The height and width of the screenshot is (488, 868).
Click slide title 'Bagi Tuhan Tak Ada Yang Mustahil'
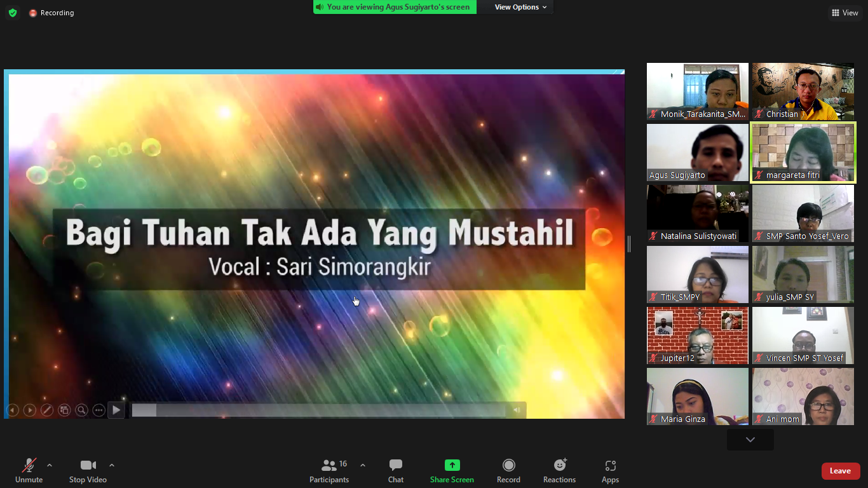(x=320, y=234)
